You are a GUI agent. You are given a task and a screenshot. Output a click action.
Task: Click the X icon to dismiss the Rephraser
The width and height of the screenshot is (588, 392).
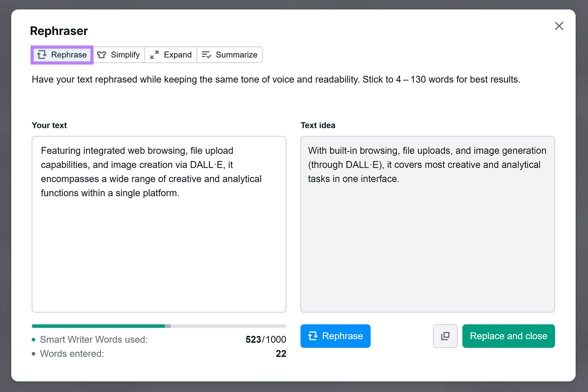[559, 26]
